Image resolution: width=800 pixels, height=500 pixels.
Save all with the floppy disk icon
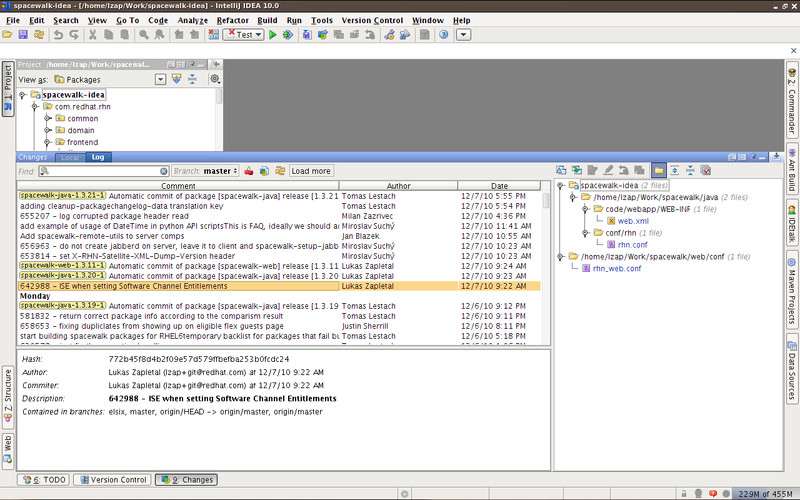tap(23, 35)
